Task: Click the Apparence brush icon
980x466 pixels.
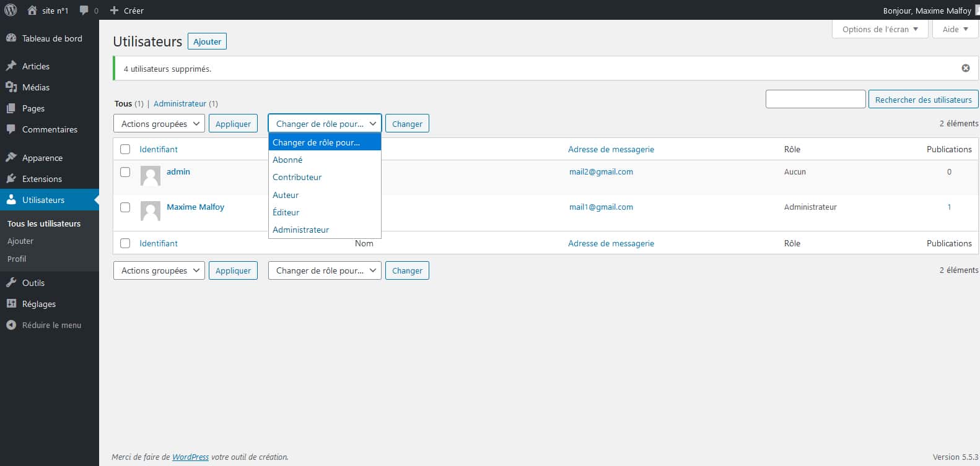Action: 11,158
